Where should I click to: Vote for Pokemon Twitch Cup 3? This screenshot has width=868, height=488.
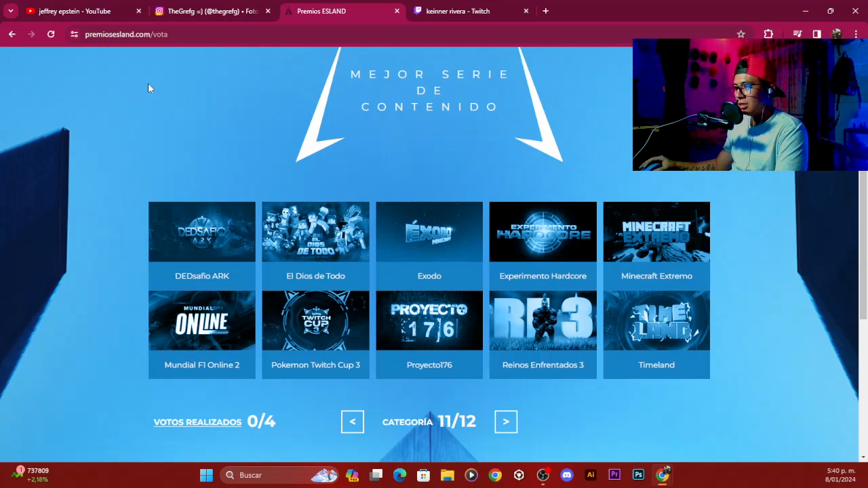click(316, 335)
